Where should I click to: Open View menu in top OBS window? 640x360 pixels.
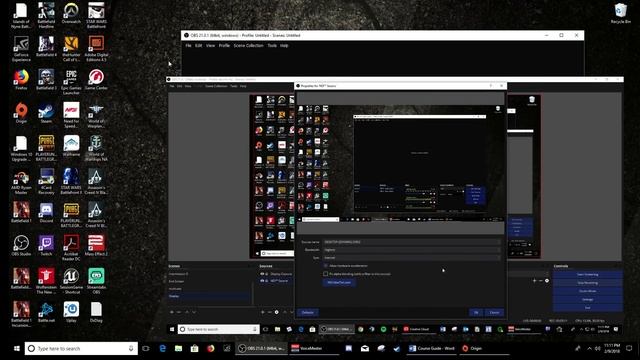210,46
